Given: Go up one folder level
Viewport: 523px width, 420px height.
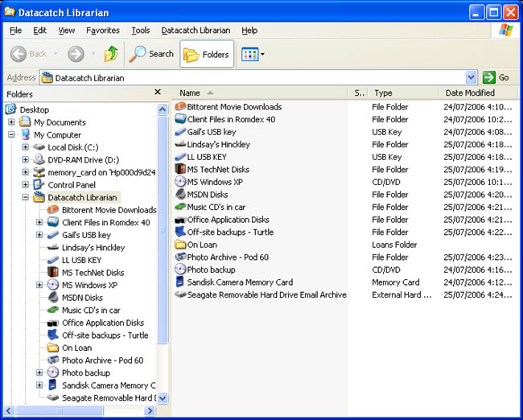Looking at the screenshot, I should click(111, 54).
